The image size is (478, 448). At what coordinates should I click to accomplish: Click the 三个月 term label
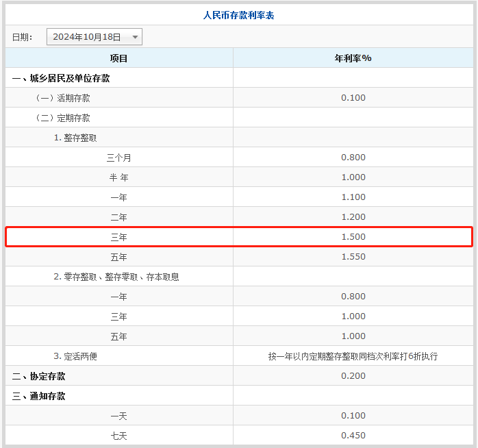click(119, 158)
